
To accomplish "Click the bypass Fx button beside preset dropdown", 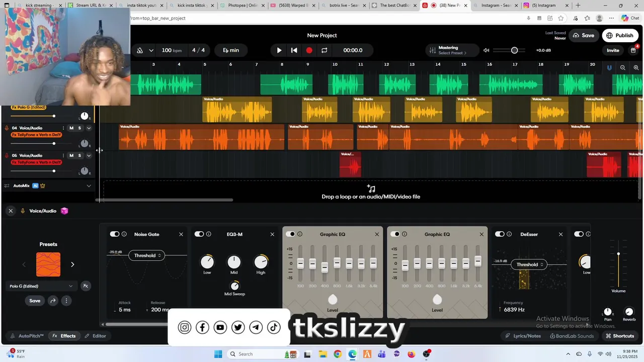I will (x=86, y=286).
